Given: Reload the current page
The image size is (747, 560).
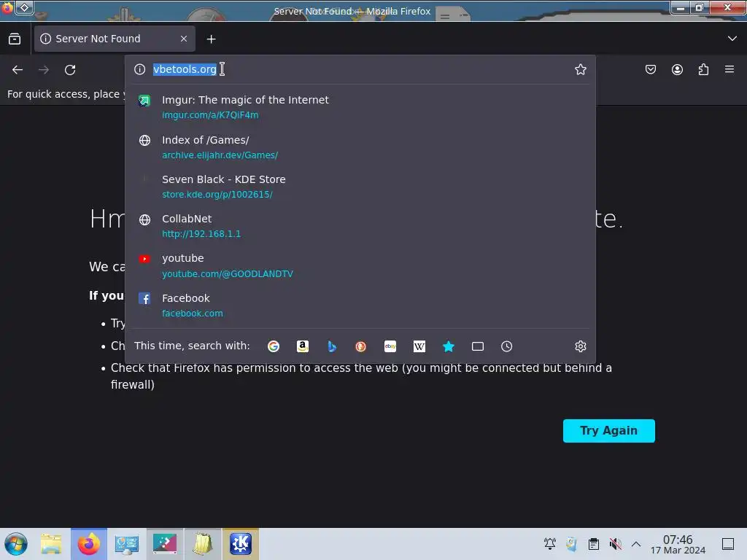Looking at the screenshot, I should (70, 70).
